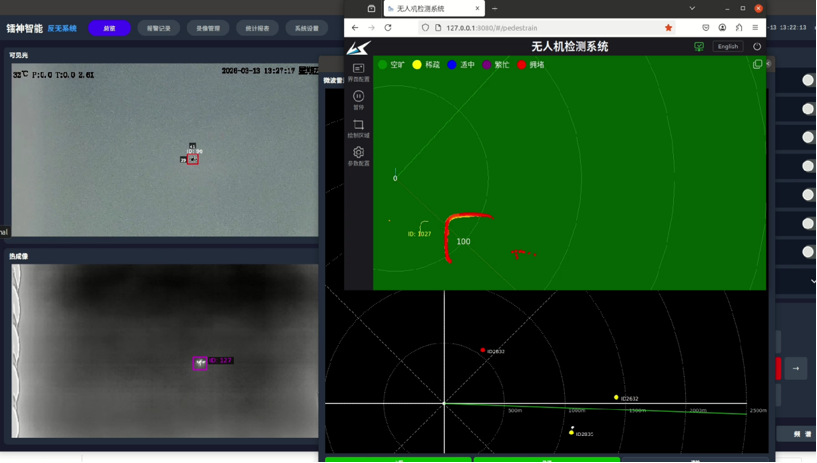
Task: Select the magenta-boxed target ID: 127 in thermal video
Action: coord(200,363)
